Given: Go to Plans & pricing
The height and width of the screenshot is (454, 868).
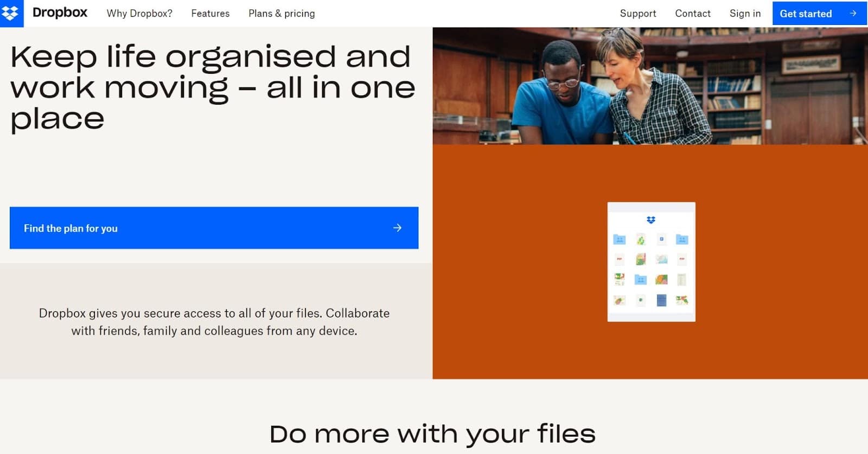Looking at the screenshot, I should [282, 14].
